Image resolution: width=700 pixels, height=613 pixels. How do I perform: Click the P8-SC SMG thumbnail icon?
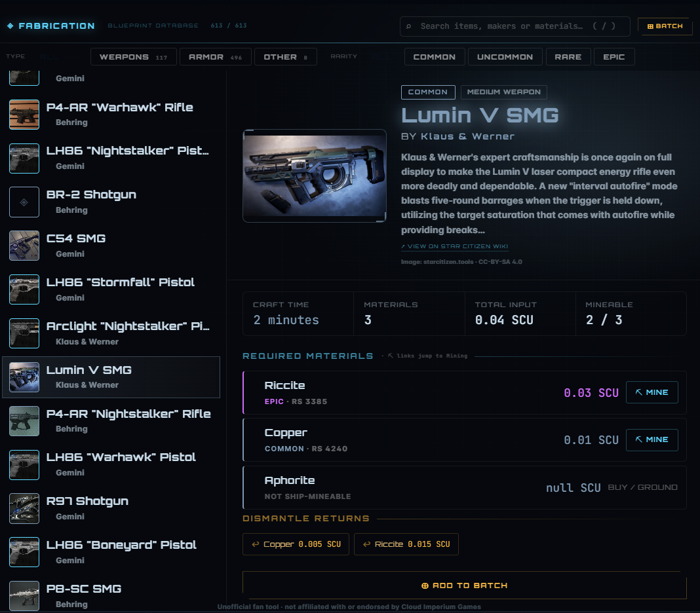tap(24, 595)
